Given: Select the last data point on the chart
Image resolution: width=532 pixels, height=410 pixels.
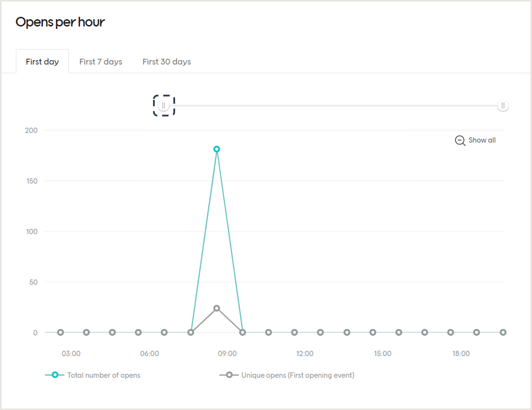Looking at the screenshot, I should pos(503,332).
